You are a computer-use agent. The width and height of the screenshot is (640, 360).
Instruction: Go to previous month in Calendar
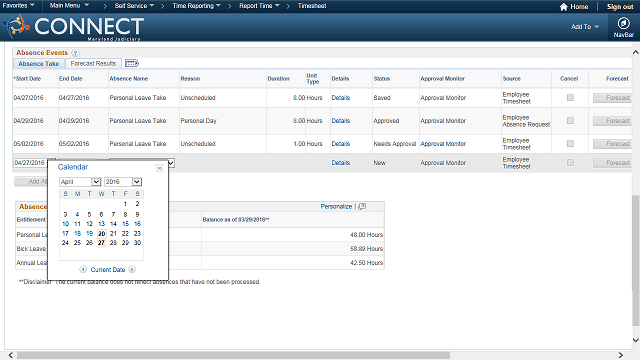click(83, 269)
